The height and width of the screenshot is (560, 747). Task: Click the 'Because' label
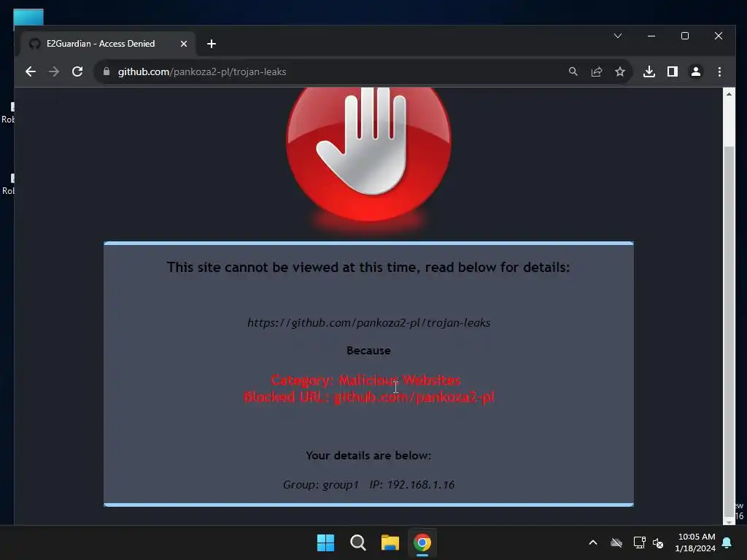point(368,351)
